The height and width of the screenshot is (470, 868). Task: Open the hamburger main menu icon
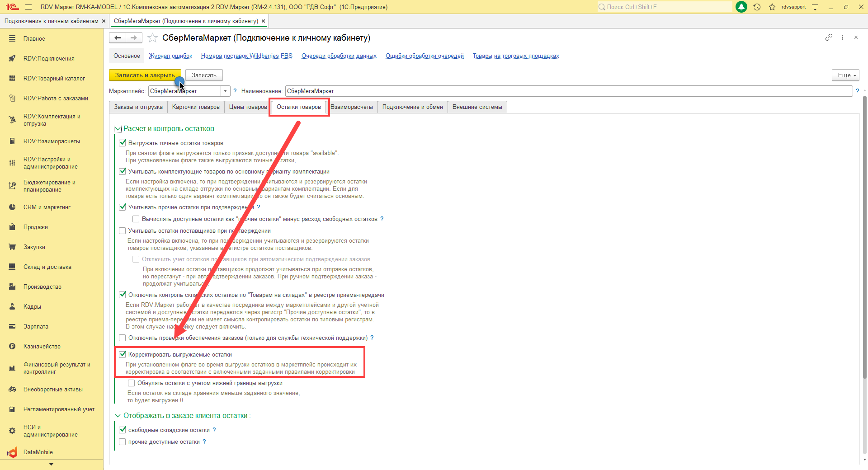pyautogui.click(x=28, y=7)
